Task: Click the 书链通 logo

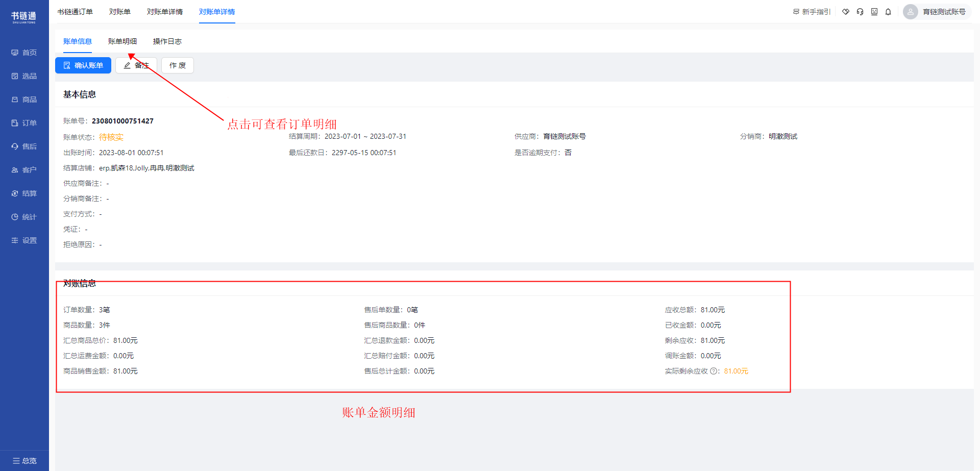Action: point(24,17)
